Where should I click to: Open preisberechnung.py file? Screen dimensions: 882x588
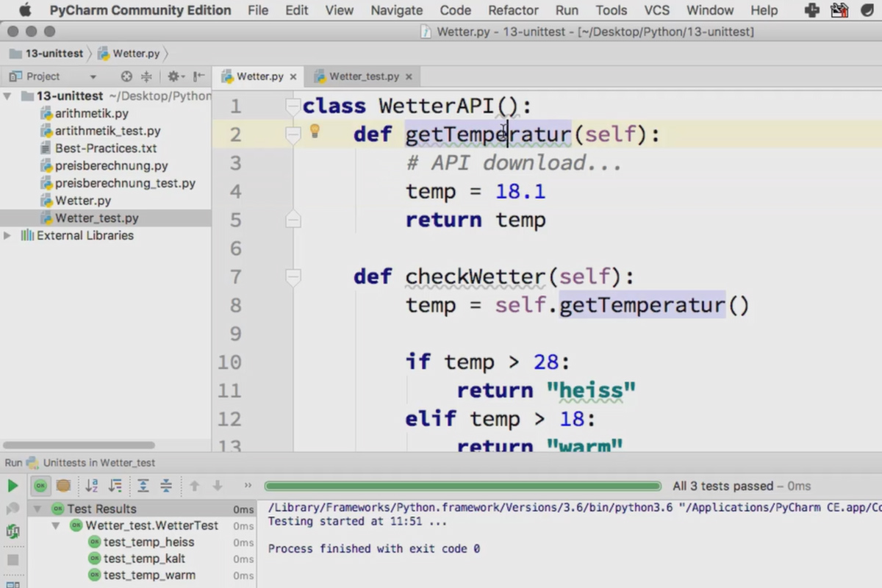(x=111, y=166)
